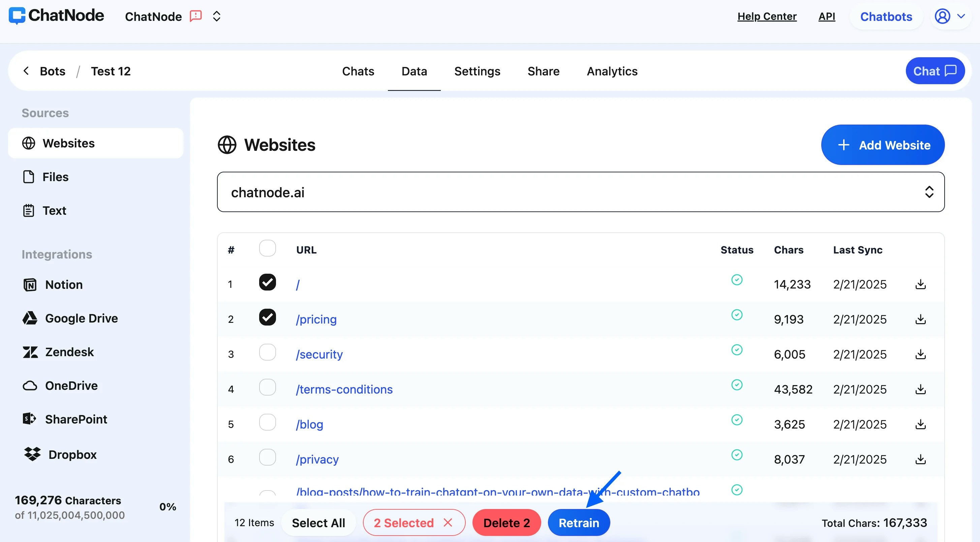Open the Zendesk integration
980x542 pixels.
click(69, 351)
